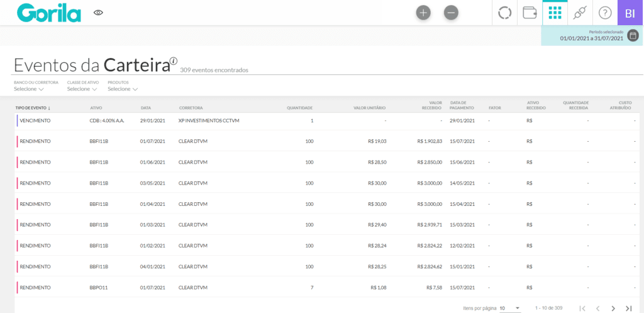
Task: Click BBPO11 asset cell
Action: point(99,288)
